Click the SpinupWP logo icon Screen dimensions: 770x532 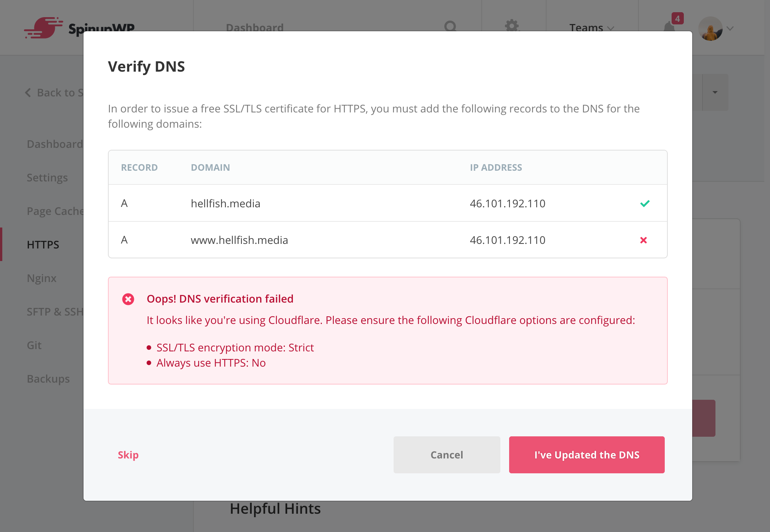tap(43, 27)
